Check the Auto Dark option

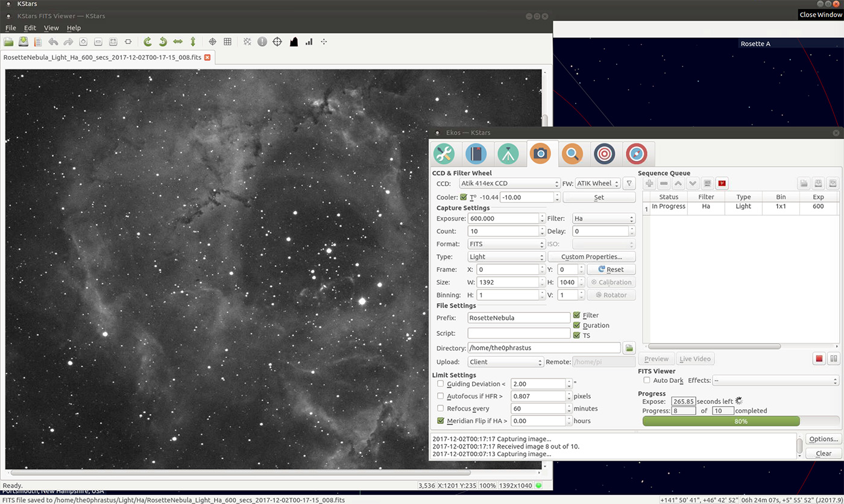coord(647,380)
